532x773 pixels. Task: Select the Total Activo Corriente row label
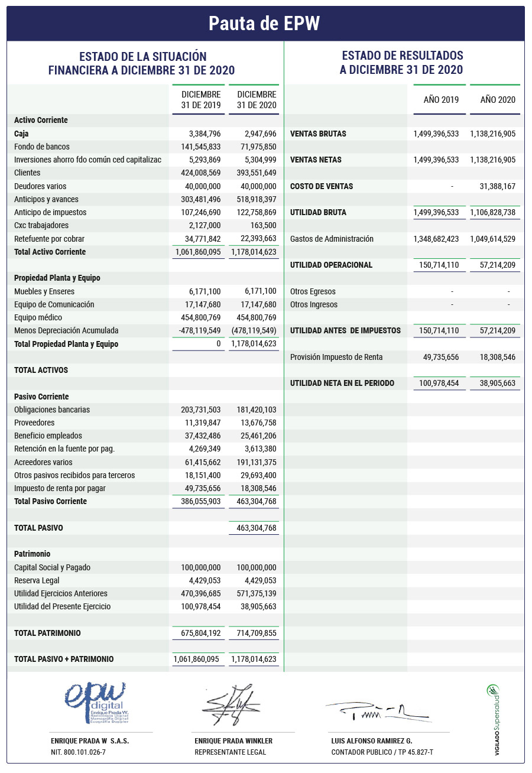click(x=50, y=252)
